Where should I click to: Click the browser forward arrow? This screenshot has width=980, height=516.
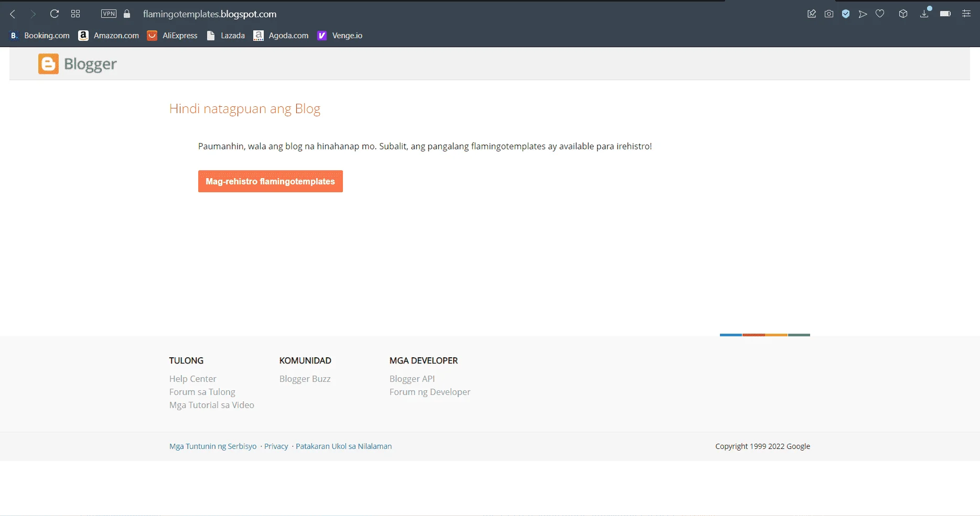pyautogui.click(x=33, y=14)
